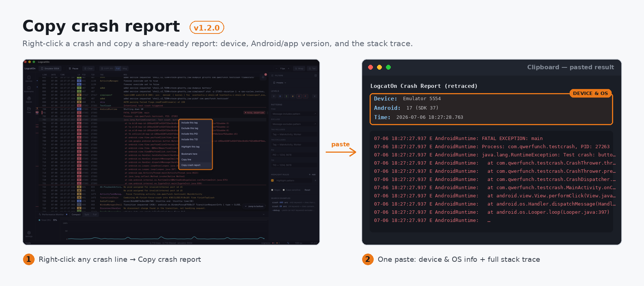Image resolution: width=644 pixels, height=286 pixels.
Task: Click the Highlight pattern field
Action: 293,180
